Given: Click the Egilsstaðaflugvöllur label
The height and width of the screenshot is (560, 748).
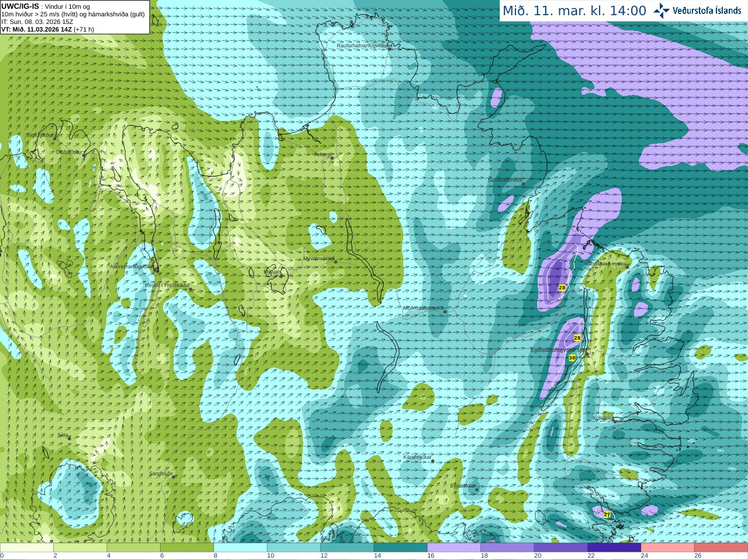Looking at the screenshot, I should point(558,350).
